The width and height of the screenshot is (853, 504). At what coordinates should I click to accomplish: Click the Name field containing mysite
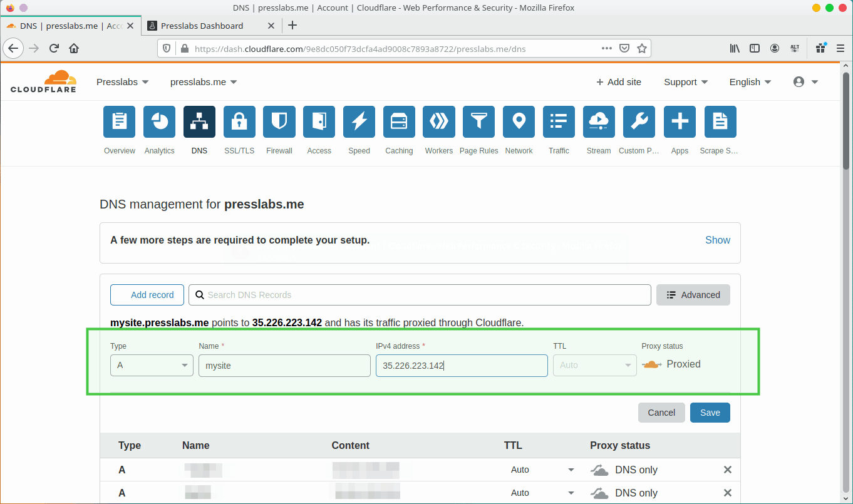tap(284, 366)
